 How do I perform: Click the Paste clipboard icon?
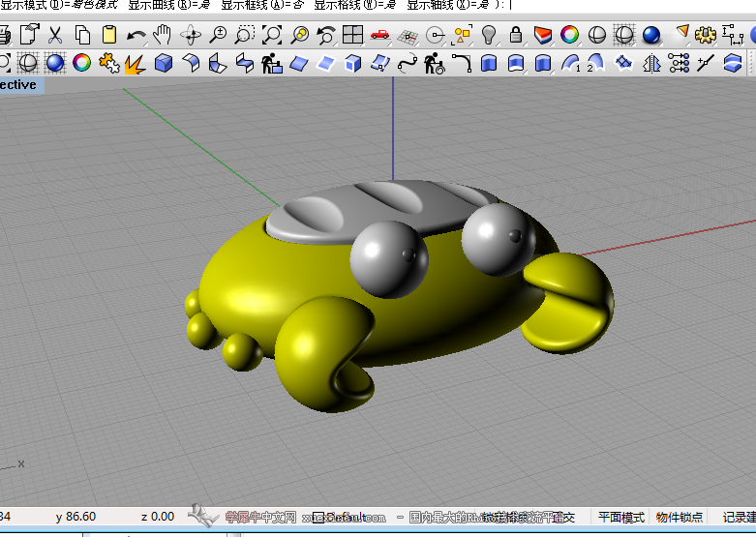(x=109, y=35)
